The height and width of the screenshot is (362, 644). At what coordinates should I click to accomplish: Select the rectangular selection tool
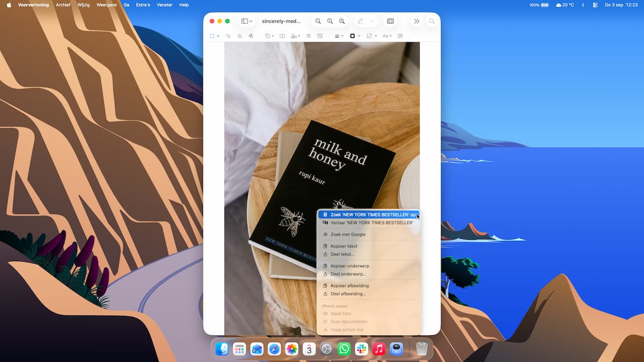(212, 36)
